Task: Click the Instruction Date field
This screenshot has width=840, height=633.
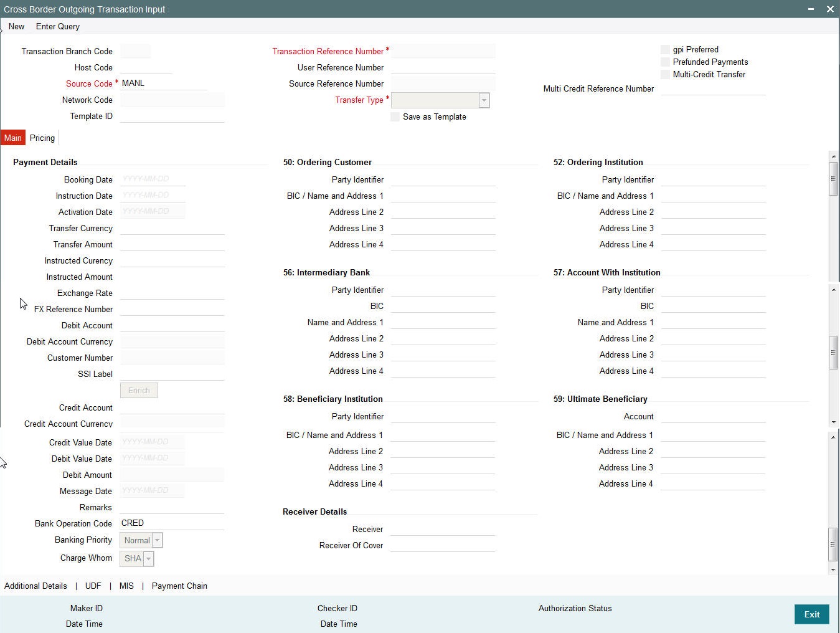Action: (x=153, y=196)
